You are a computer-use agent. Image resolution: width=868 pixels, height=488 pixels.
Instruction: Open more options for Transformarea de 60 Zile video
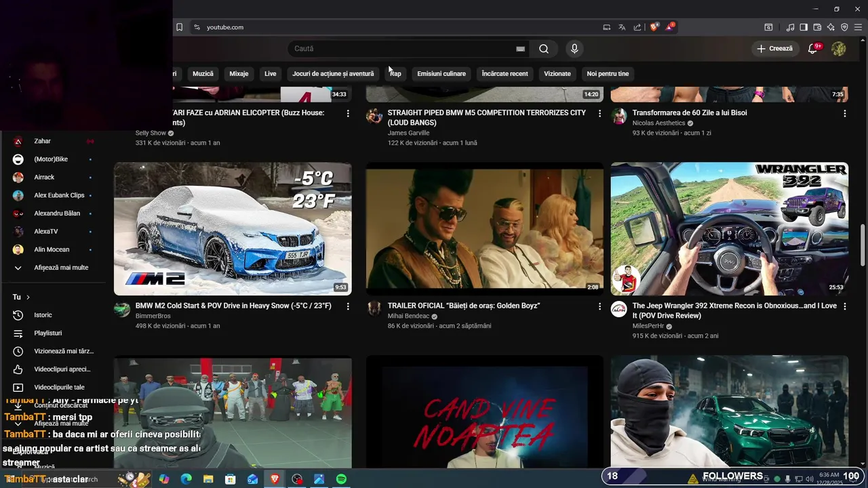(x=845, y=113)
